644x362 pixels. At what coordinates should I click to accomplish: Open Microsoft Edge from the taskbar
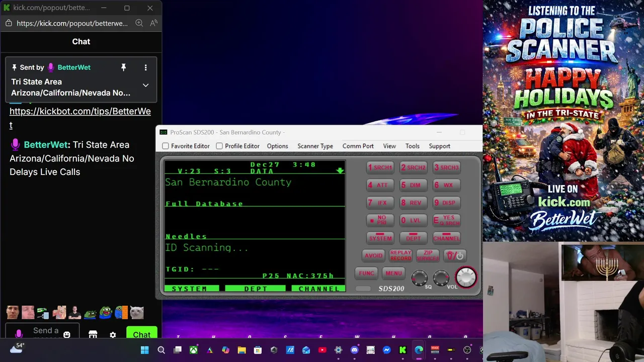419,350
